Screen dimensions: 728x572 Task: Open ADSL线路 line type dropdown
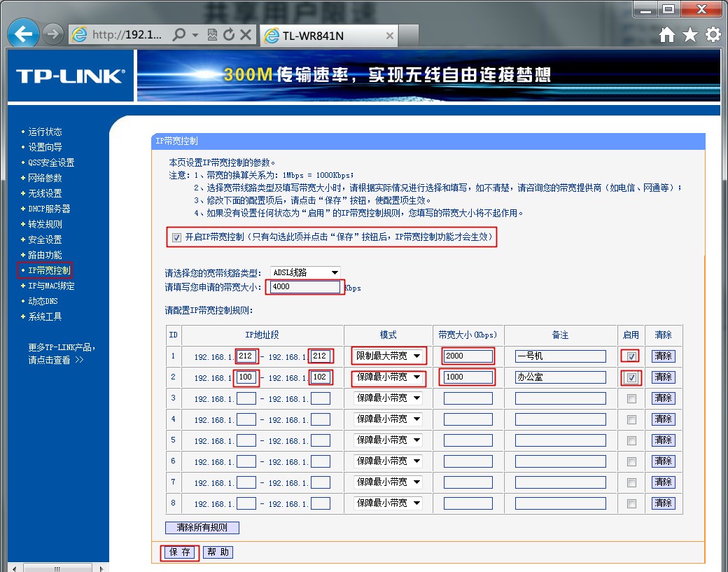pos(305,272)
